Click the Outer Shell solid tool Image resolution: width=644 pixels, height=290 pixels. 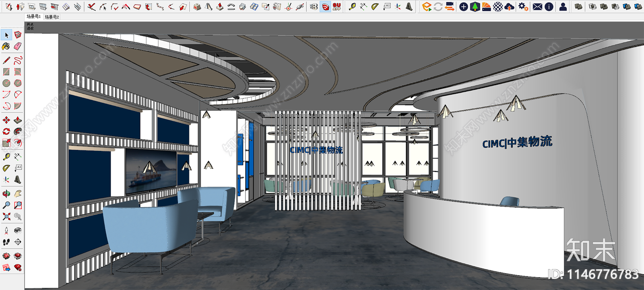click(x=578, y=6)
